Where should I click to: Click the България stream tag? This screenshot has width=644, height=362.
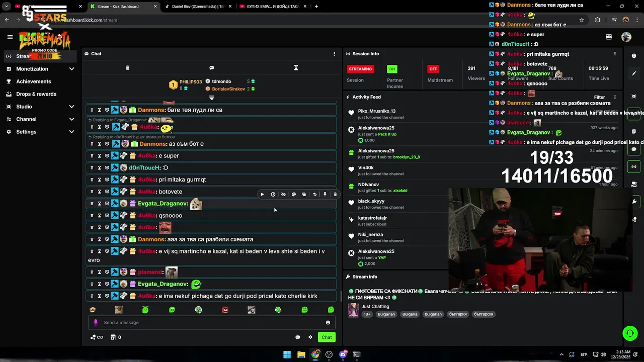pos(458,314)
